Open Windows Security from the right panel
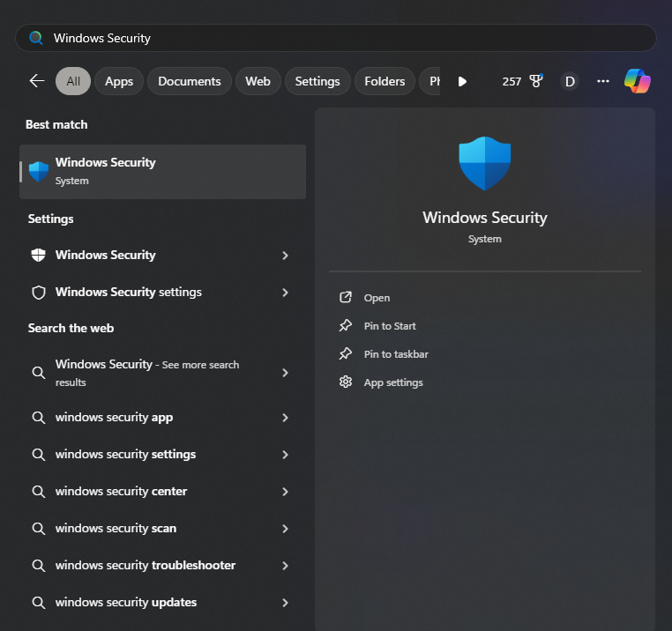The height and width of the screenshot is (631, 672). click(x=377, y=298)
